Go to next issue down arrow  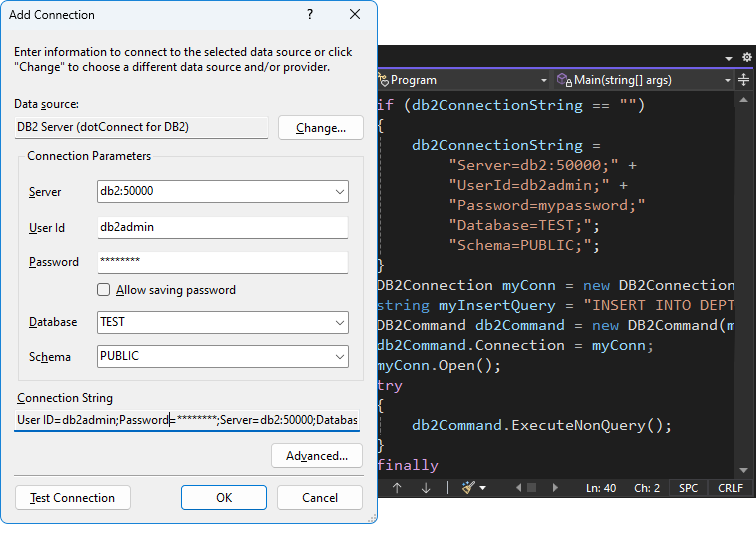click(426, 488)
